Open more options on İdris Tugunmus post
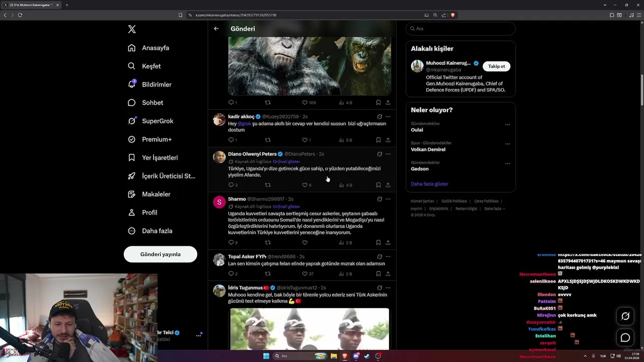This screenshot has height=362, width=644. click(388, 288)
